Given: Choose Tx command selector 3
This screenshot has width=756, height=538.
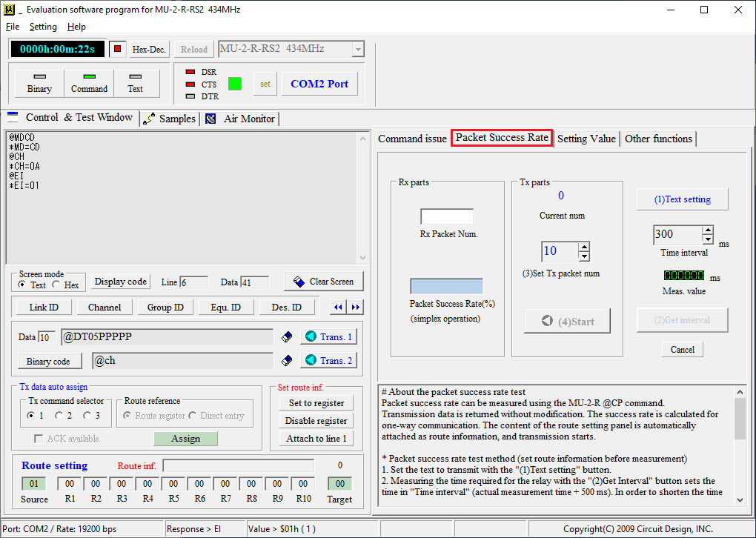Looking at the screenshot, I should [87, 415].
